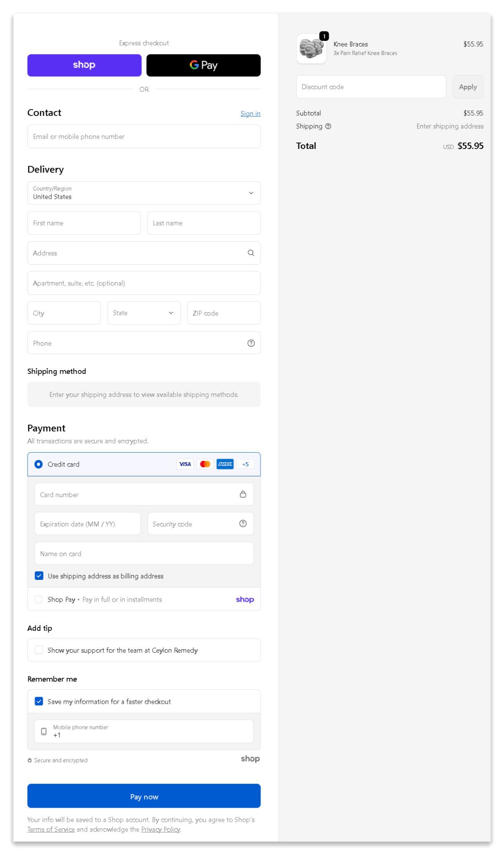Select the Credit card radio button
Screen dimensions: 504x855
tap(38, 464)
